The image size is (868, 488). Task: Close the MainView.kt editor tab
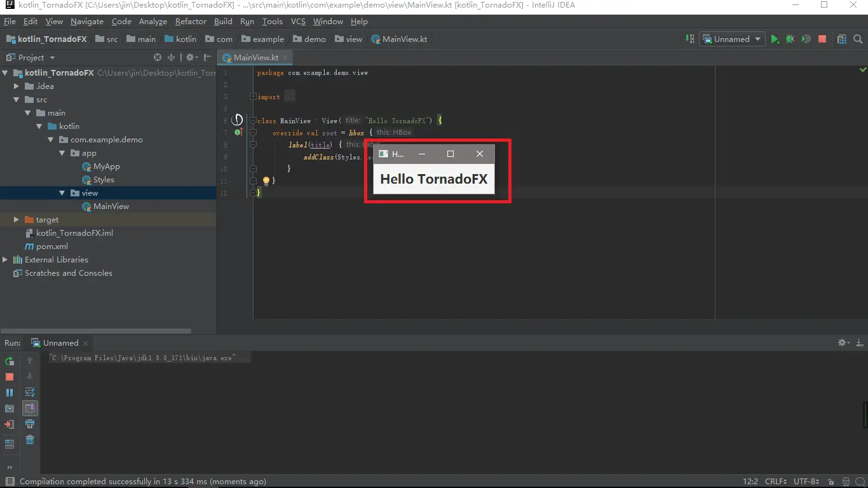coord(285,57)
